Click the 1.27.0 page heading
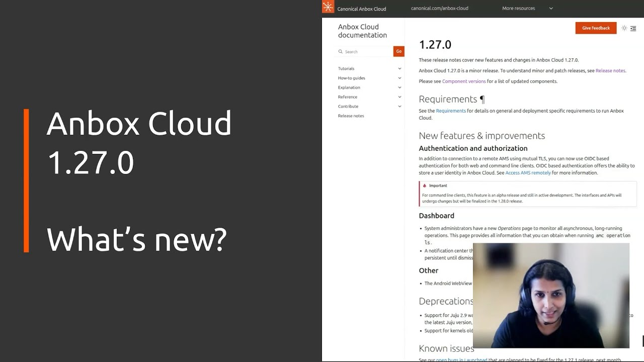This screenshot has width=644, height=362. click(x=435, y=45)
